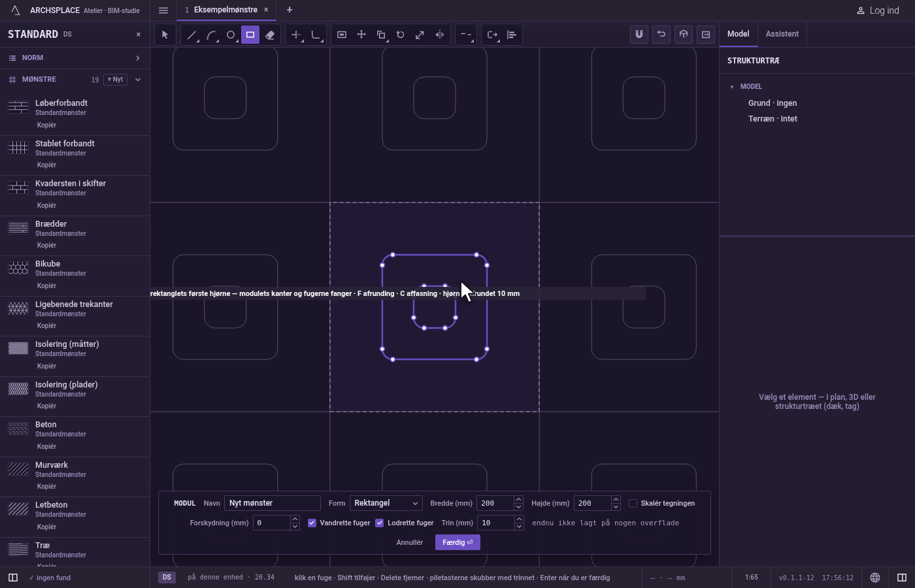Collapse the MØNSTRE section chevron
Image resolution: width=915 pixels, height=588 pixels.
138,80
